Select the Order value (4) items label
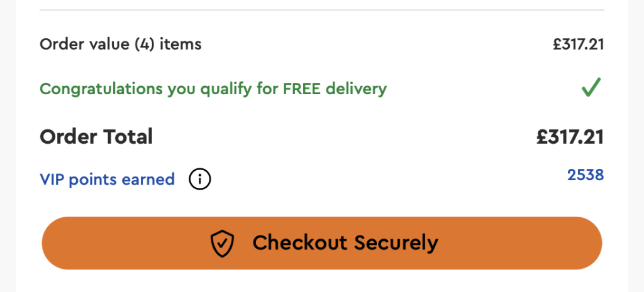Viewport: 644px width, 292px height. 120,45
